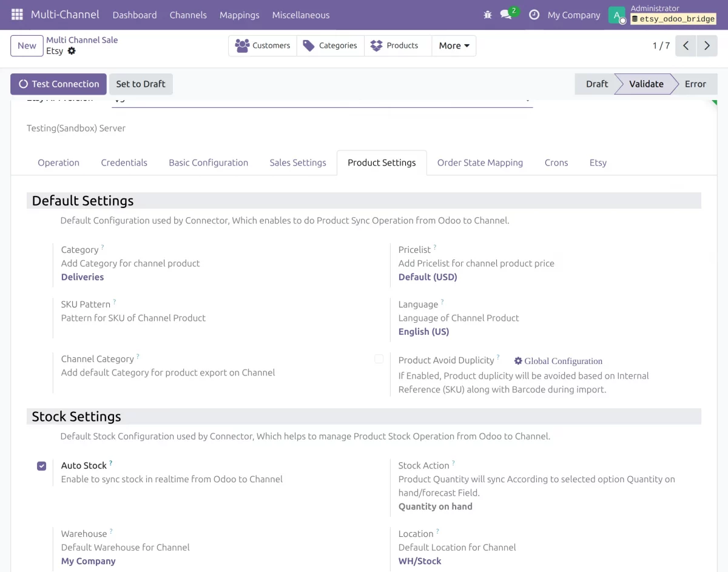Open Customers smart button
This screenshot has width=728, height=572.
click(x=263, y=45)
